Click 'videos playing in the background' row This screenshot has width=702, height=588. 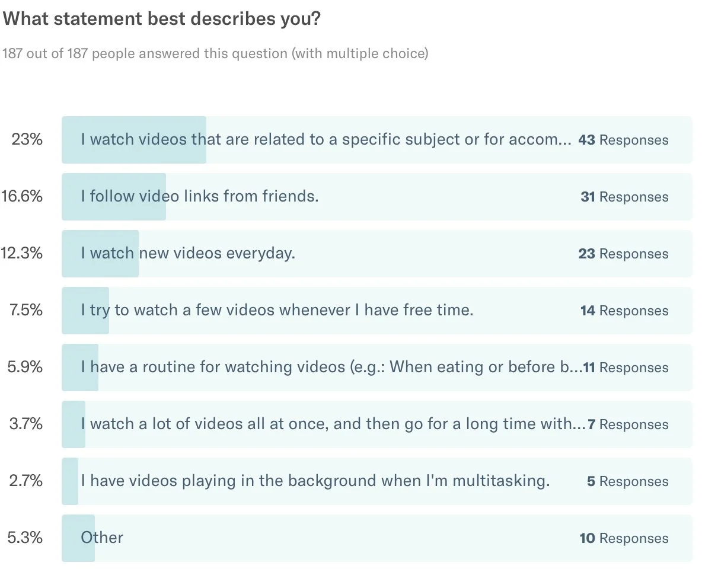point(377,481)
